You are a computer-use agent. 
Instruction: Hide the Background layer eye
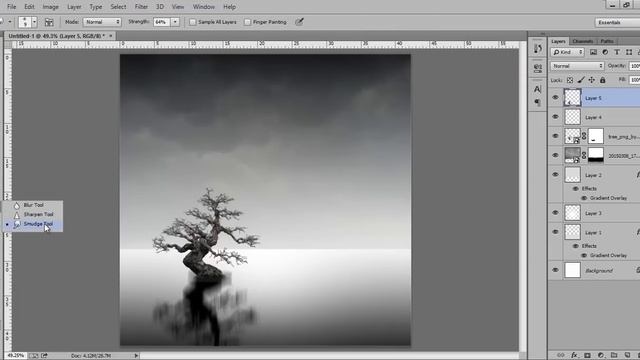coord(555,270)
